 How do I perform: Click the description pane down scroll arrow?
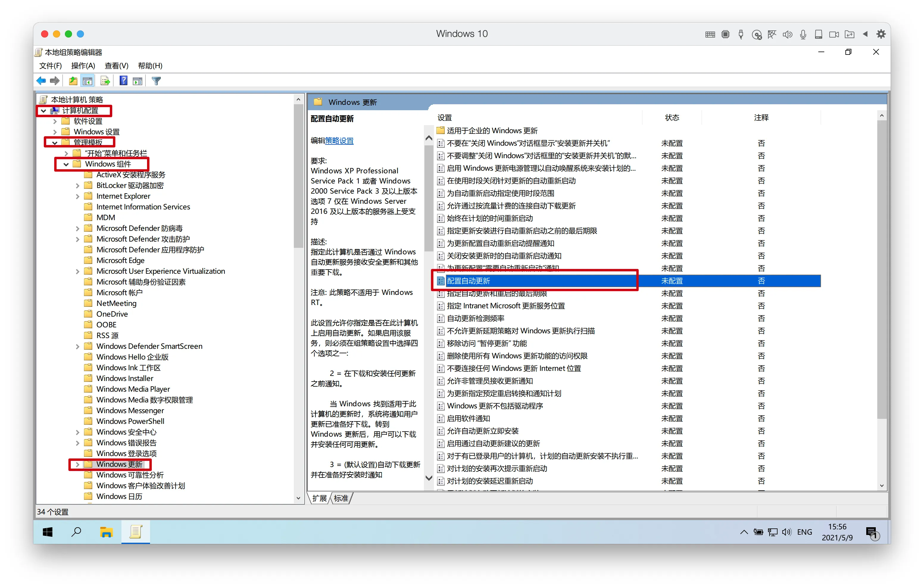[429, 478]
